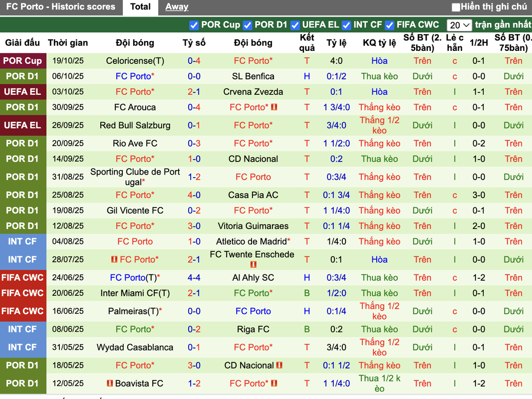Click FC Porto - Historic scores title
Screen dimensions: 532x399
(61, 7)
